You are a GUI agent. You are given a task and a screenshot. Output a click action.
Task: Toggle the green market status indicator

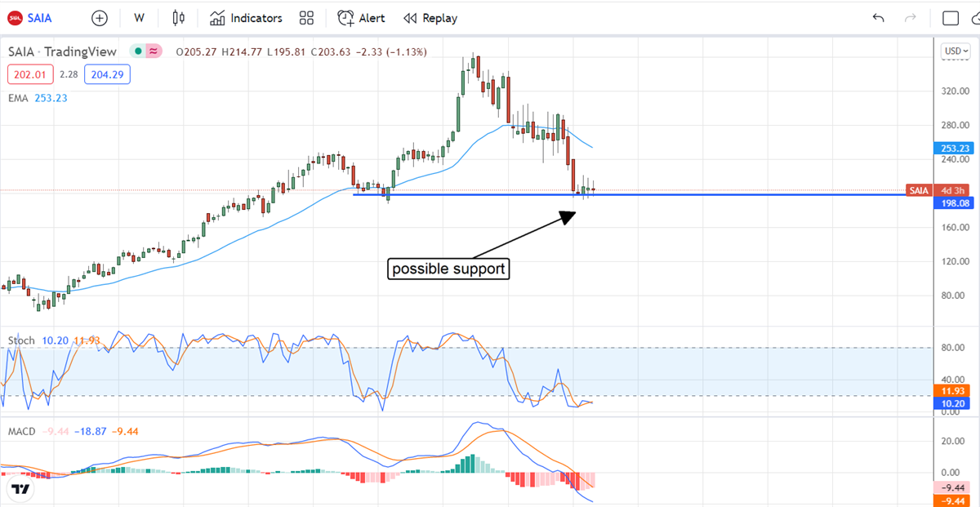pos(139,51)
